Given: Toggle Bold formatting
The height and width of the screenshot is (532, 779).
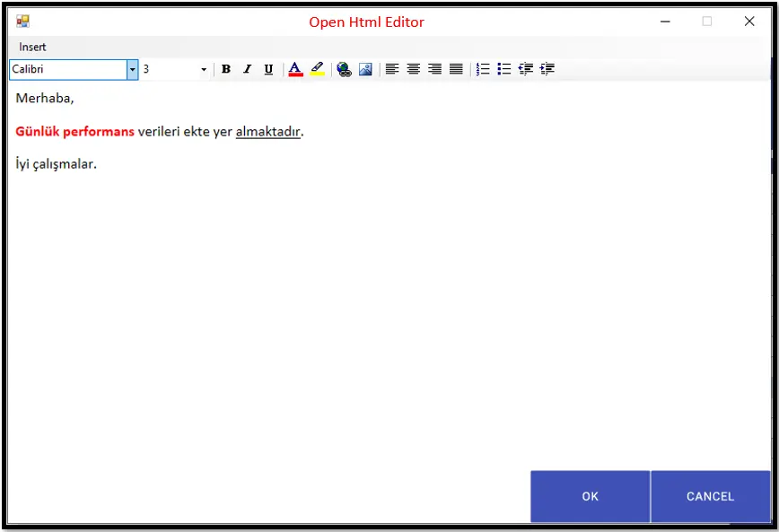Looking at the screenshot, I should [x=226, y=69].
